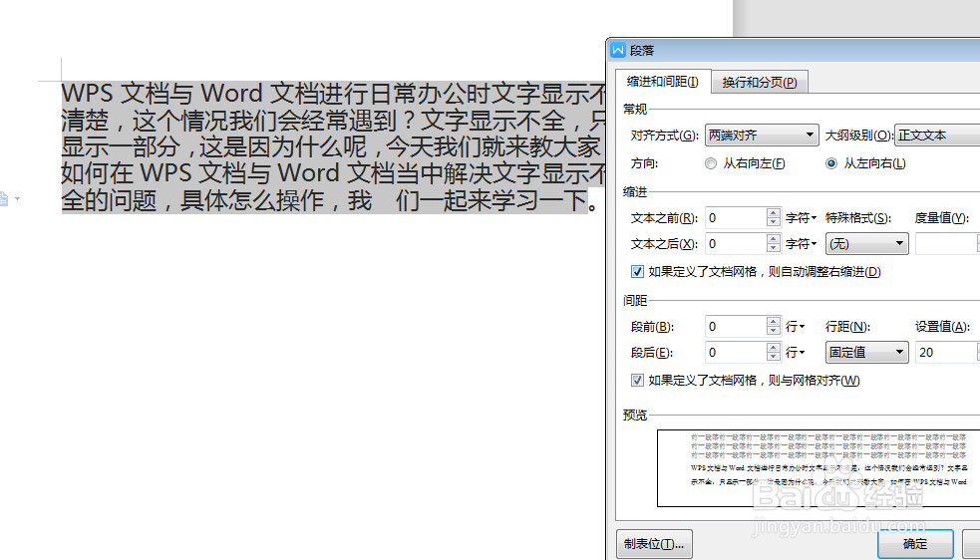
Task: Decrease 段前 spacing with down arrow
Action: 773,331
